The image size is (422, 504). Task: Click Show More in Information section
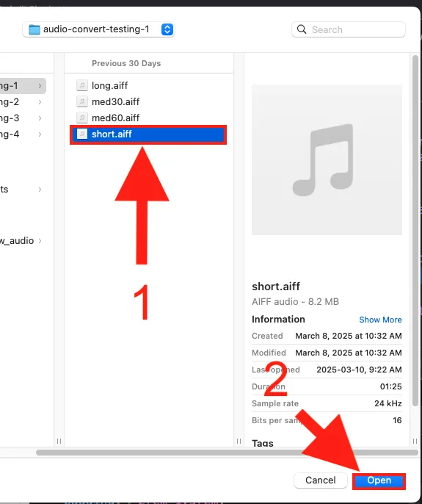click(380, 320)
